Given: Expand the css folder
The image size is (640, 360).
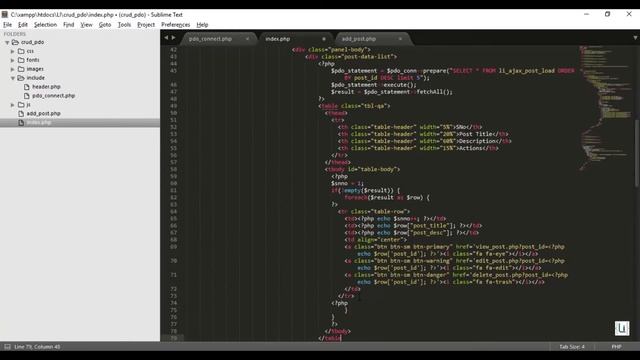Looking at the screenshot, I should coord(13,51).
